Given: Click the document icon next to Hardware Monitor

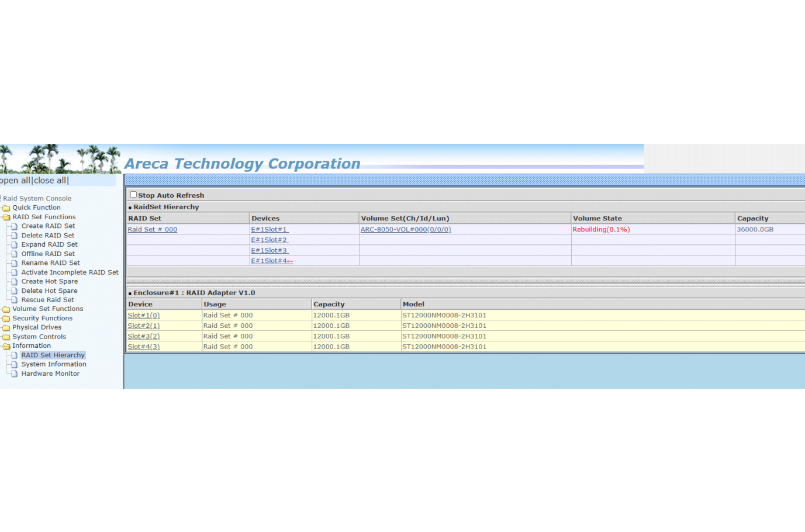Looking at the screenshot, I should point(13,373).
